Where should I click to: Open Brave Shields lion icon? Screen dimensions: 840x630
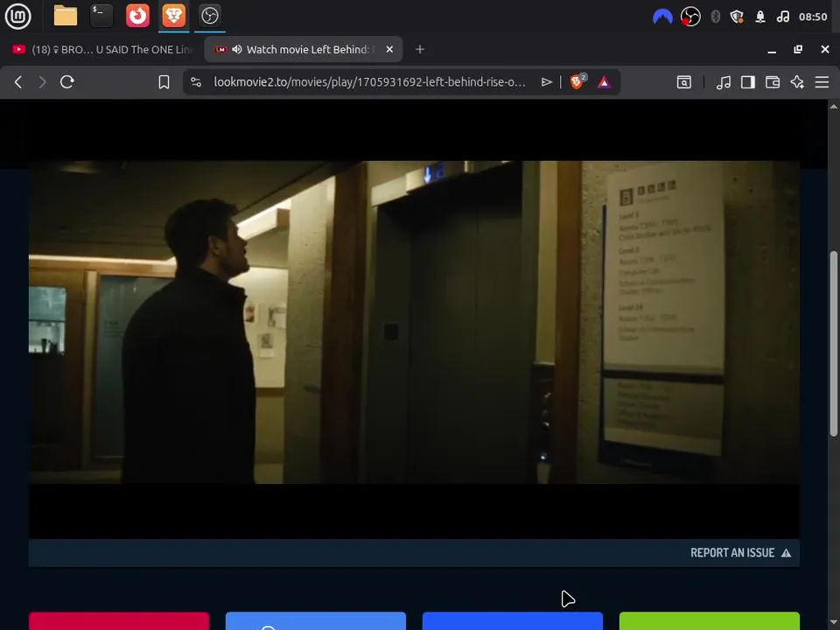577,81
